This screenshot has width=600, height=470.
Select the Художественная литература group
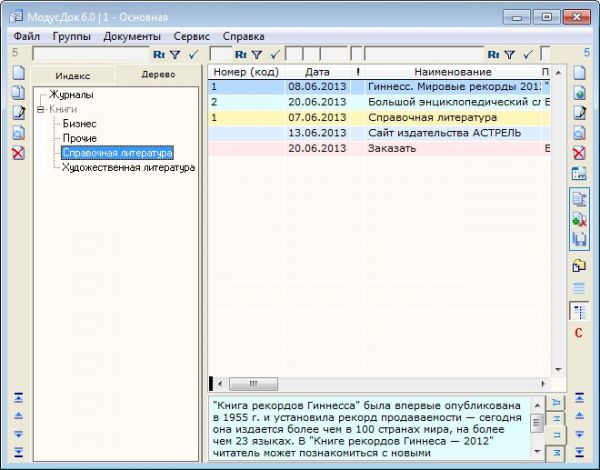(128, 168)
